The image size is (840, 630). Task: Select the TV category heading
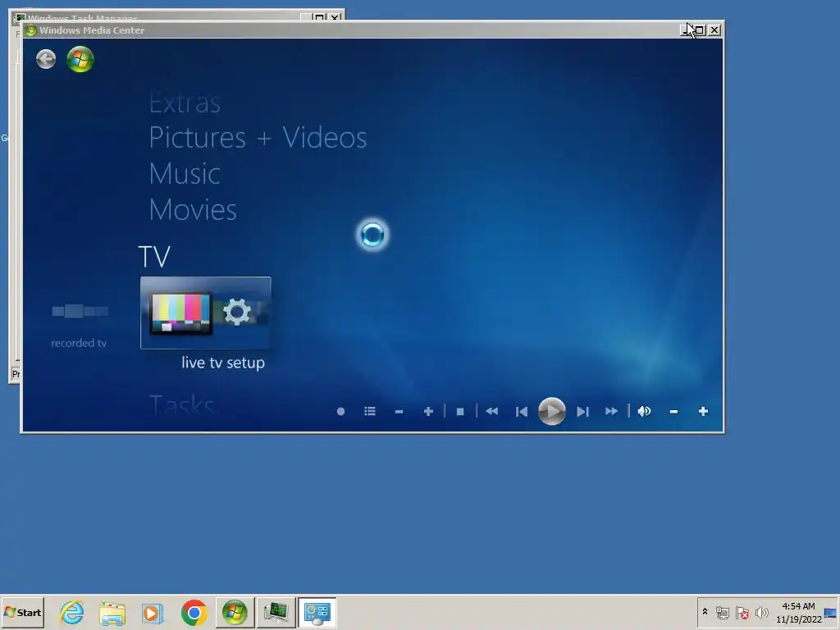point(154,257)
